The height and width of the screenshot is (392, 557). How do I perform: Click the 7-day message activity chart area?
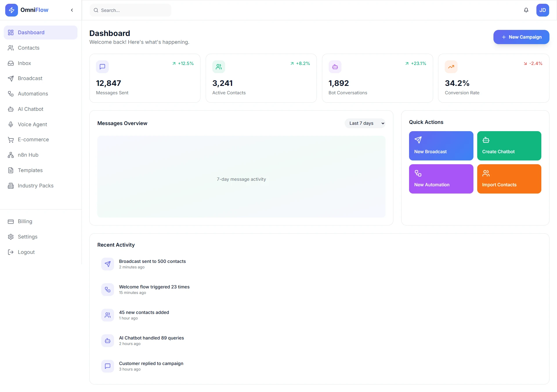point(241,177)
